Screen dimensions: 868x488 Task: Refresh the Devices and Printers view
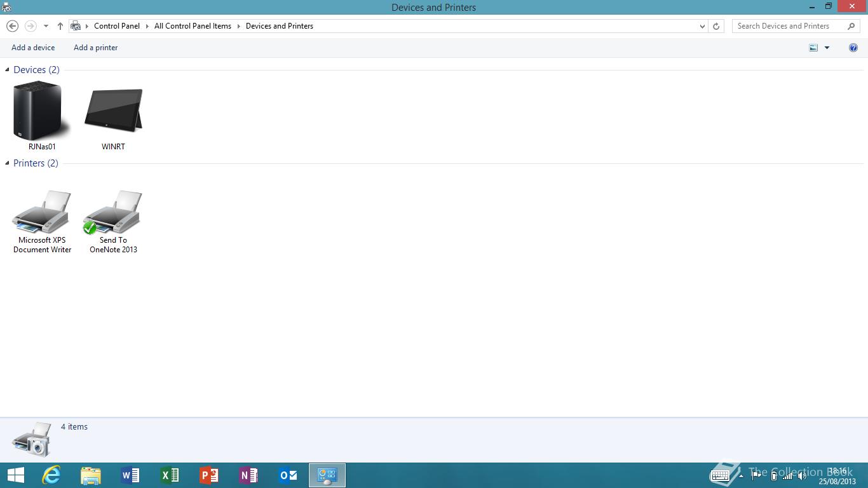coord(716,26)
